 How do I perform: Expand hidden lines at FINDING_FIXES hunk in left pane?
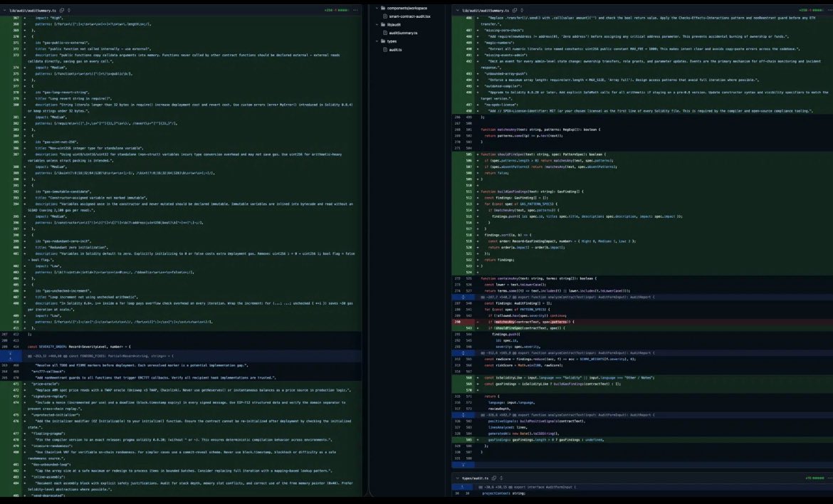(9, 356)
